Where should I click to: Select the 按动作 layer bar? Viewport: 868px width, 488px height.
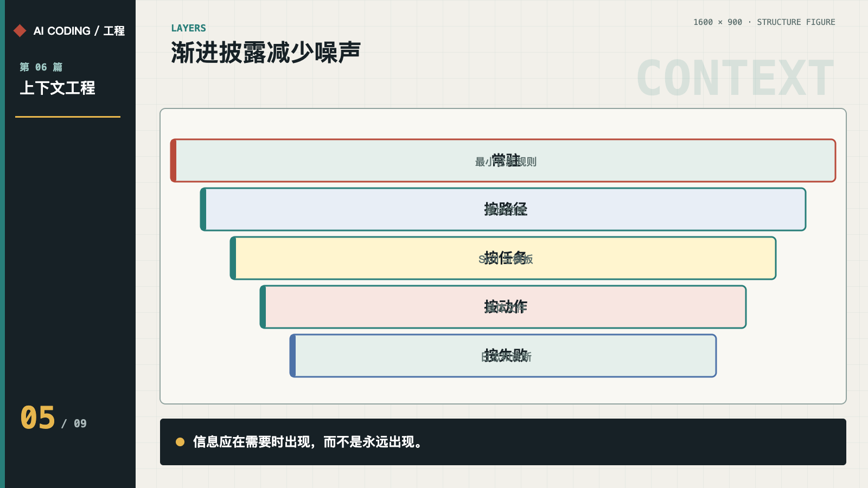(503, 307)
